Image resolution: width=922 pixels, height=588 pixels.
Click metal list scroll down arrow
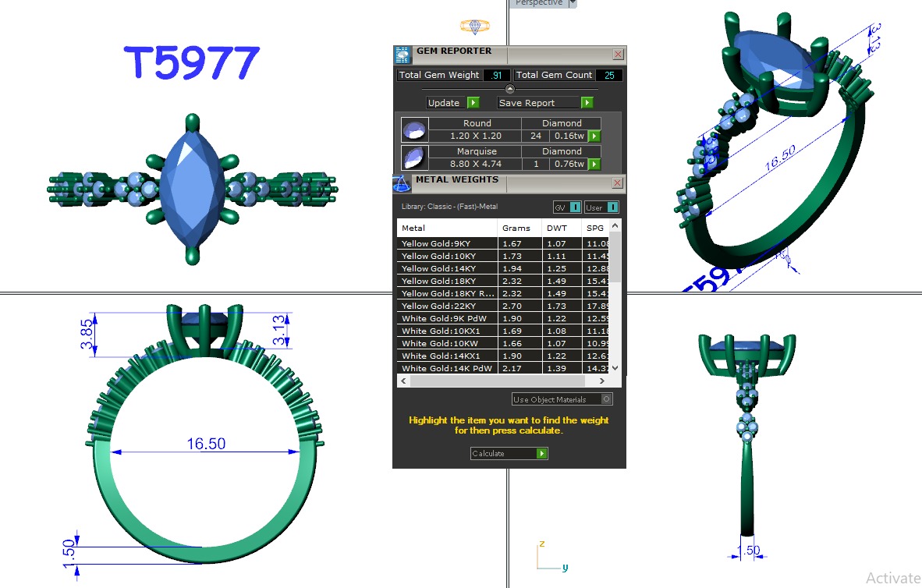coord(615,368)
